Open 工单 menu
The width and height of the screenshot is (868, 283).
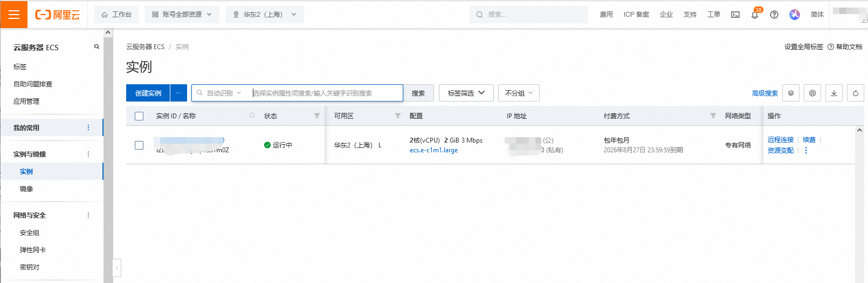click(x=714, y=15)
